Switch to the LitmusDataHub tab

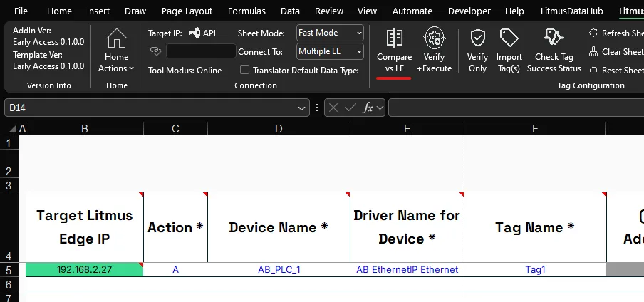573,11
